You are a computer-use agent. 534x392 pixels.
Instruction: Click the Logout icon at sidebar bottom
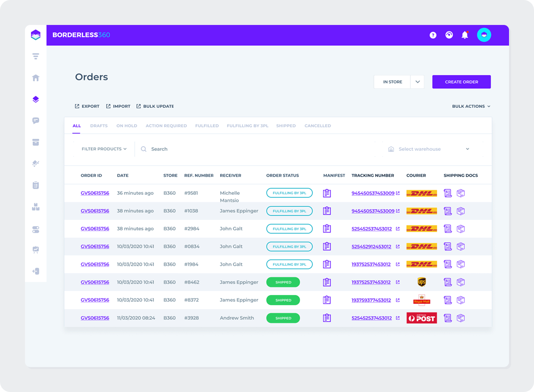pyautogui.click(x=35, y=271)
